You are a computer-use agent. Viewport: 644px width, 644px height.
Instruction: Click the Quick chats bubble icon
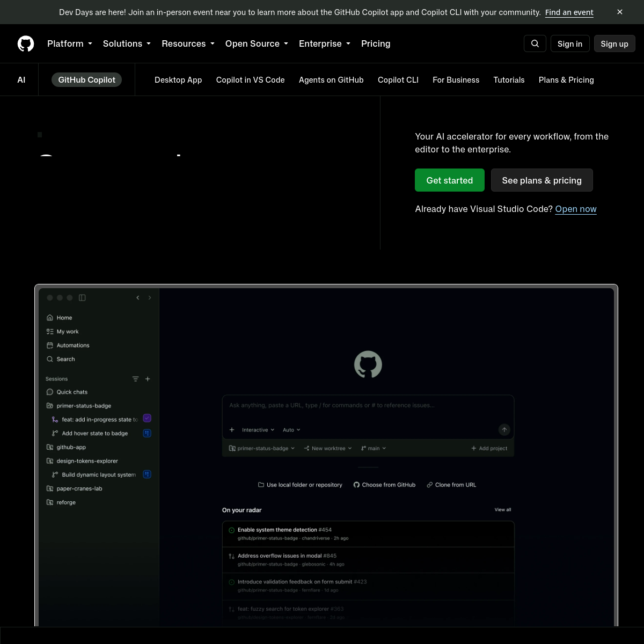(50, 392)
